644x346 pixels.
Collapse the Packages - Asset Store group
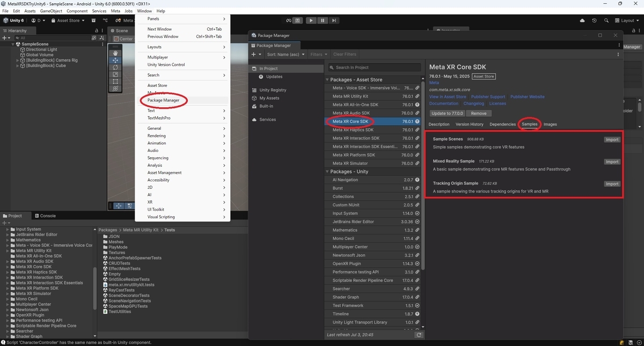327,80
